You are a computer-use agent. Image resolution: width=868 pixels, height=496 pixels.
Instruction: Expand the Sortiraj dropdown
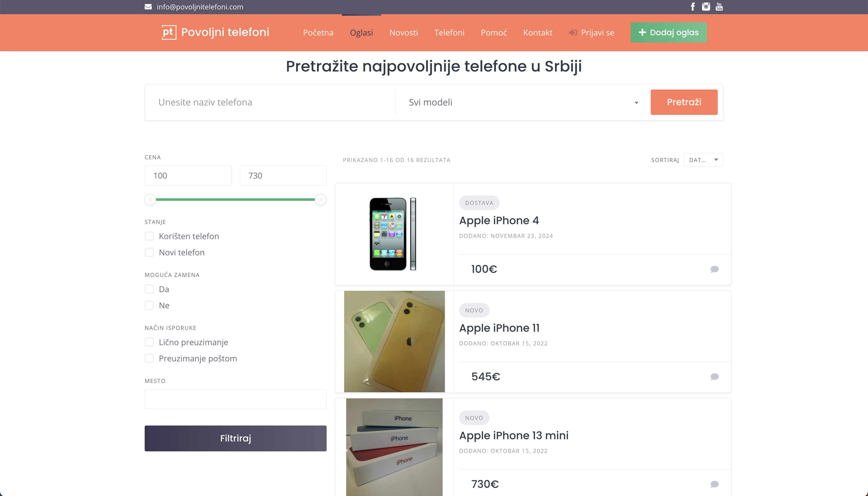pyautogui.click(x=703, y=160)
